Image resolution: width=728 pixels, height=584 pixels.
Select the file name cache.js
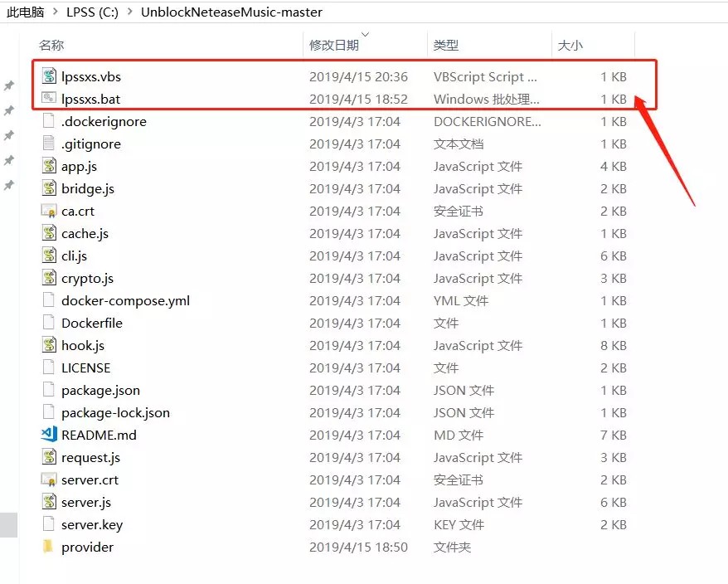tap(85, 234)
